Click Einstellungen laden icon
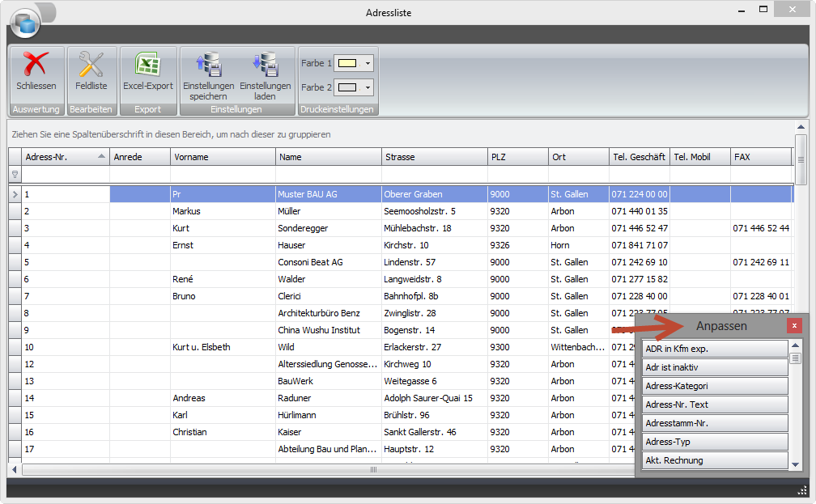The image size is (816, 504). 265,65
